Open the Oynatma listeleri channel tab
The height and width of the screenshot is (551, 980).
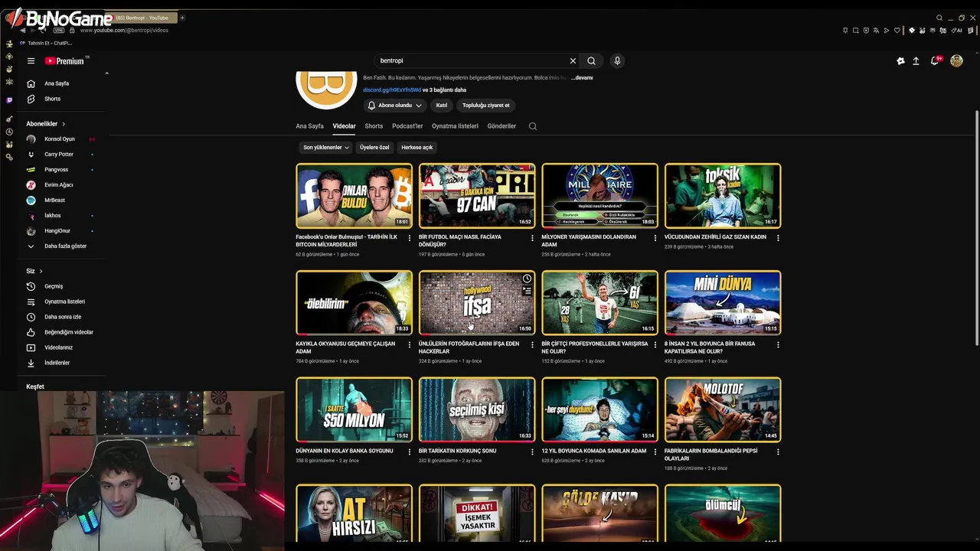tap(455, 126)
